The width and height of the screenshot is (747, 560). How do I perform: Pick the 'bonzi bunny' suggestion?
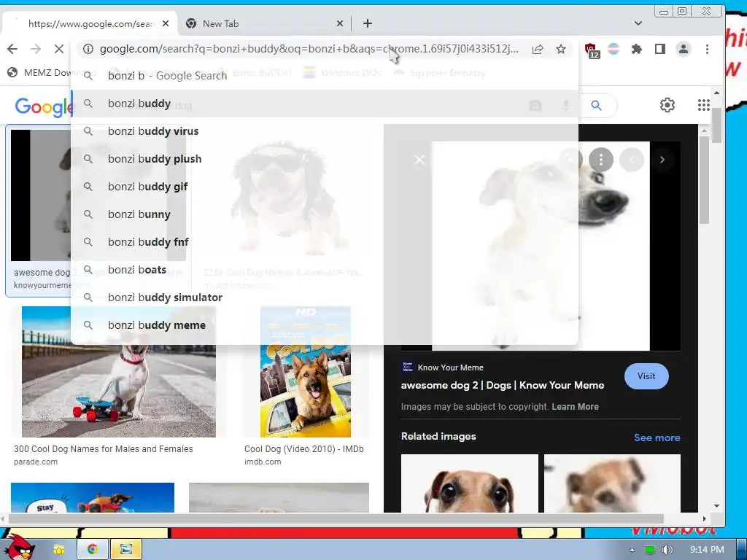click(x=325, y=214)
